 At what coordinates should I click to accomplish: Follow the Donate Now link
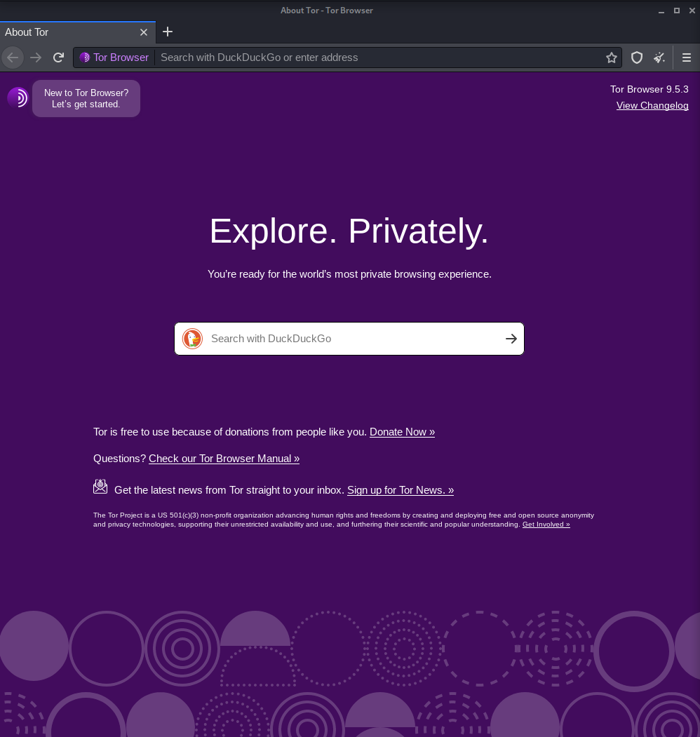(x=402, y=432)
